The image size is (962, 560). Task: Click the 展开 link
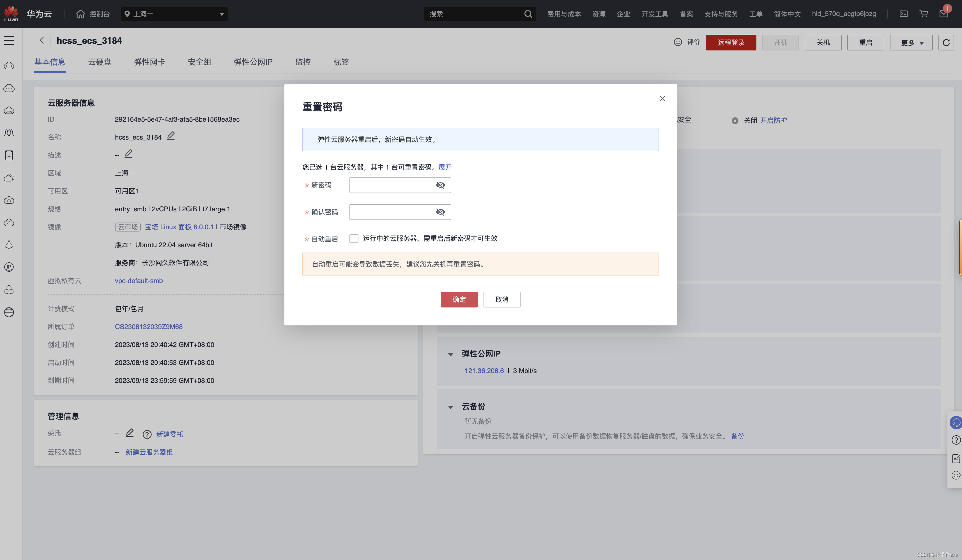tap(445, 167)
